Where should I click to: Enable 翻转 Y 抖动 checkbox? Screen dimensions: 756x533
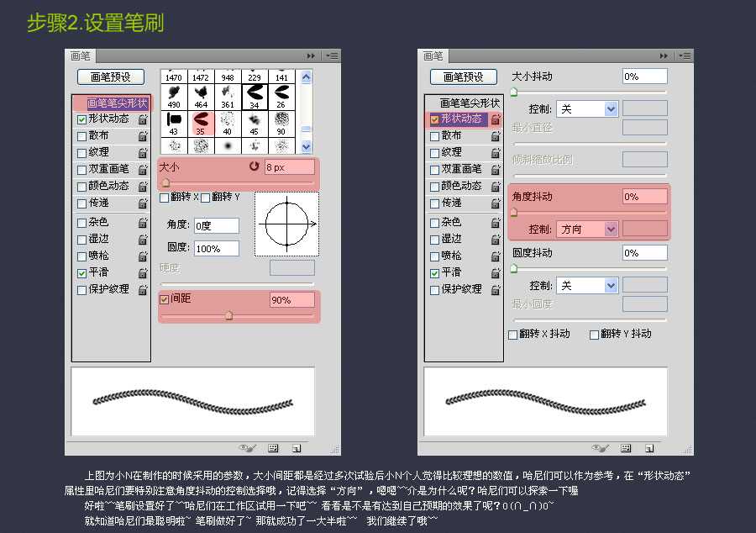coord(595,335)
